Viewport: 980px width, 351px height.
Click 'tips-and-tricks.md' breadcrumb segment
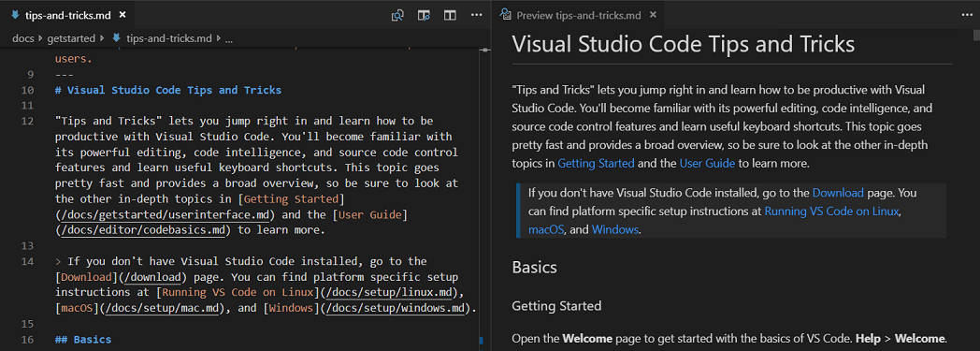tap(168, 38)
